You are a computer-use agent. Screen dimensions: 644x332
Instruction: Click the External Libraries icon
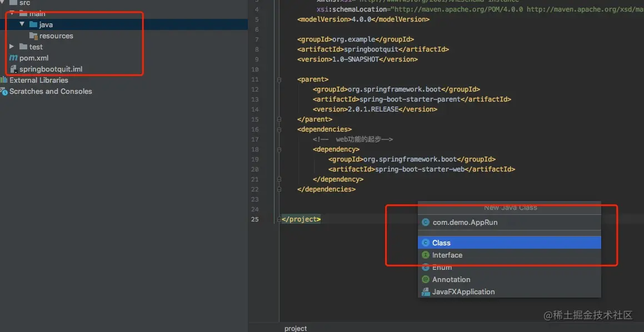click(x=4, y=80)
